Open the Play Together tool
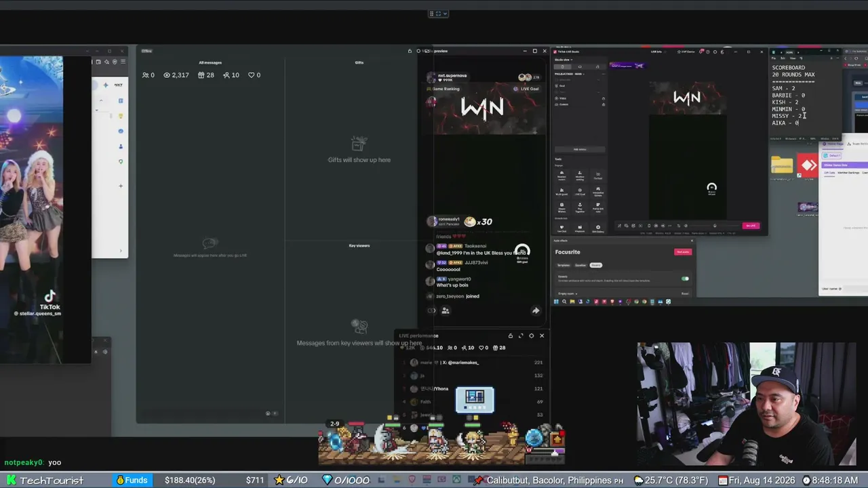The height and width of the screenshot is (488, 868). click(x=580, y=209)
